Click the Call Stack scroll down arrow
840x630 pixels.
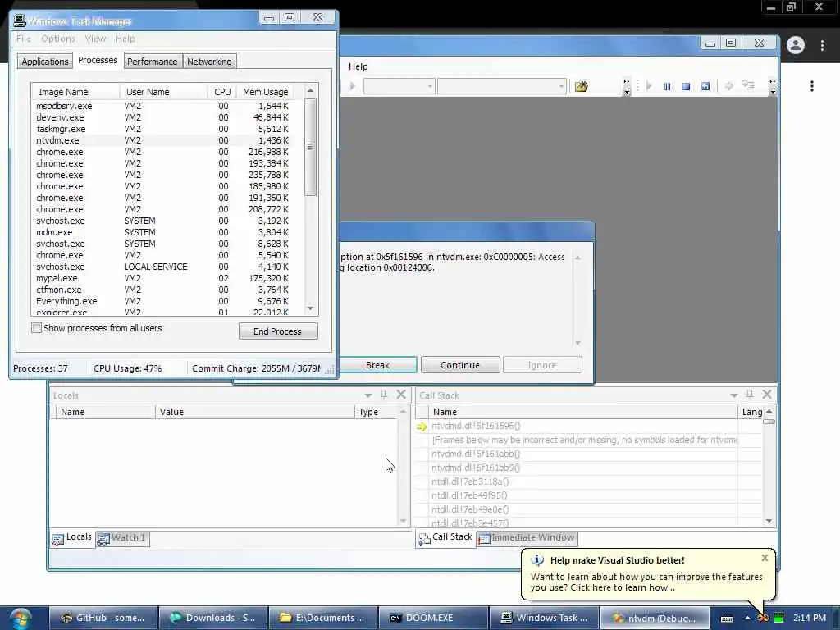pos(769,521)
